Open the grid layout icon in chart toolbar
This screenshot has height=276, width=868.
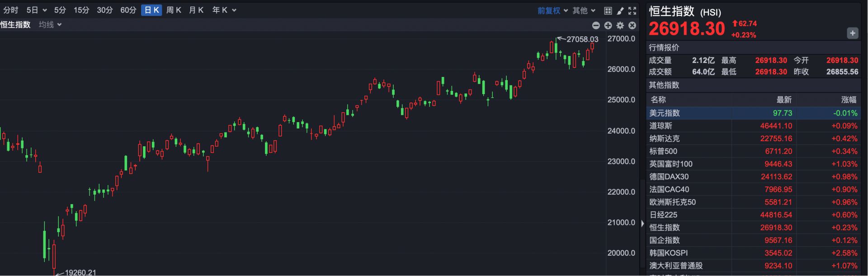coord(608,10)
